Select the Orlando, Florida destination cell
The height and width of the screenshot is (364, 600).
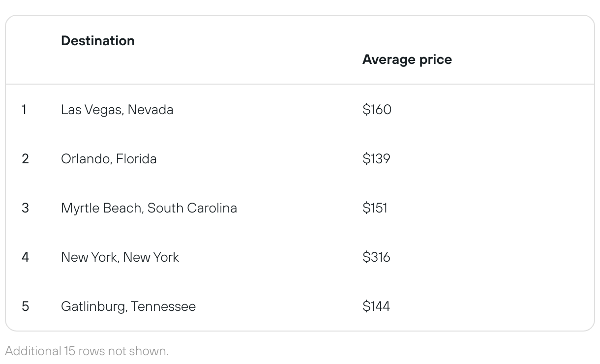pyautogui.click(x=109, y=158)
